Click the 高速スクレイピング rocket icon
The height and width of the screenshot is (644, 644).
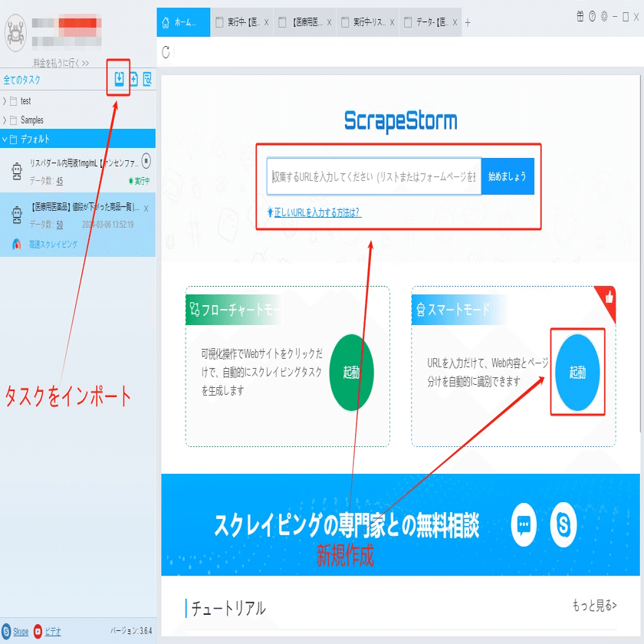click(17, 245)
